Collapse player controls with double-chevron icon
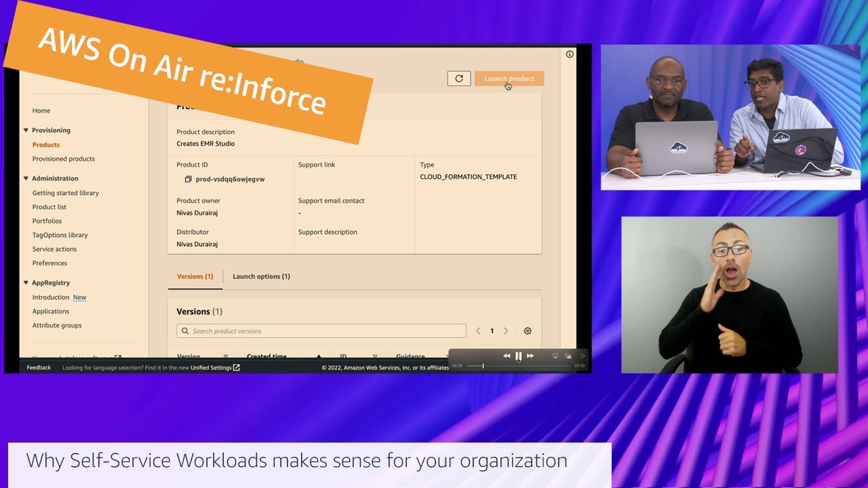This screenshot has height=488, width=868. pyautogui.click(x=582, y=356)
